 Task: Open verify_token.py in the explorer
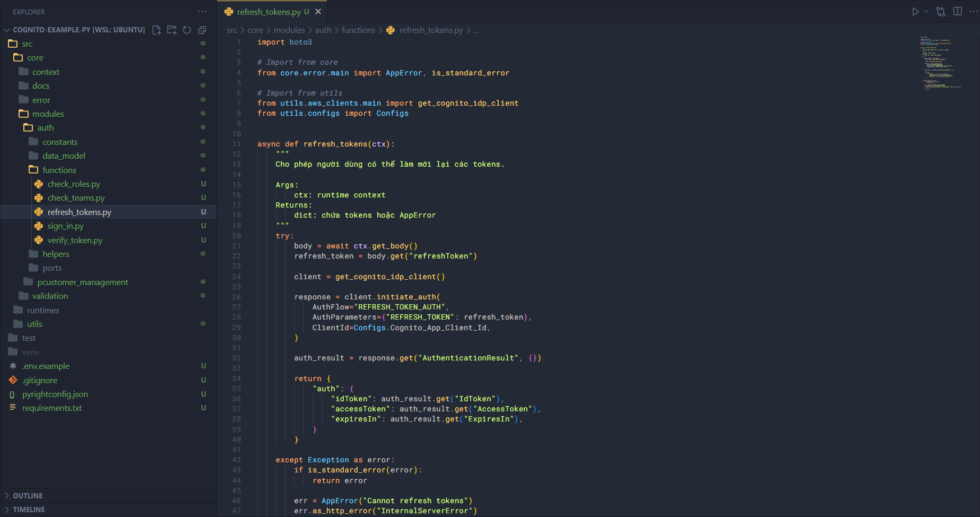[75, 240]
